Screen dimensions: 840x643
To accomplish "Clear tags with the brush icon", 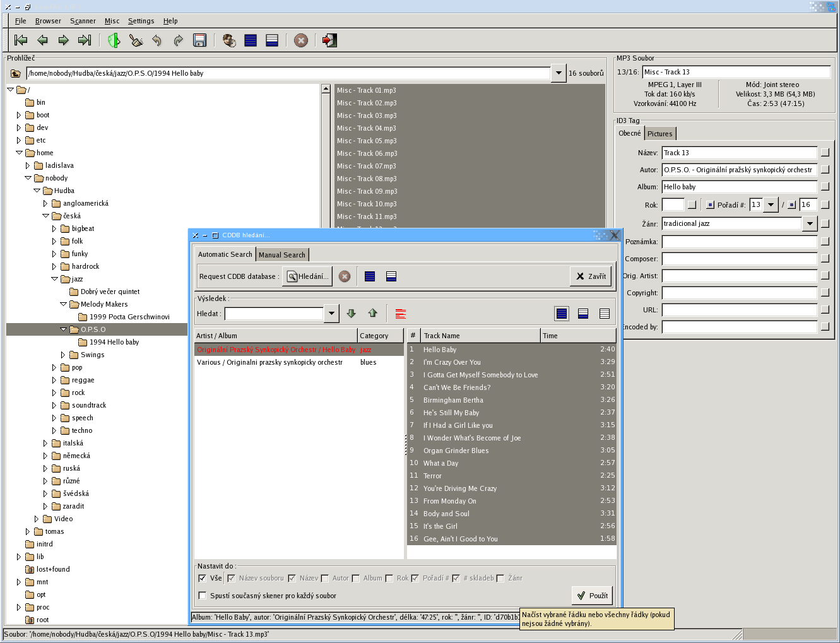I will point(136,40).
